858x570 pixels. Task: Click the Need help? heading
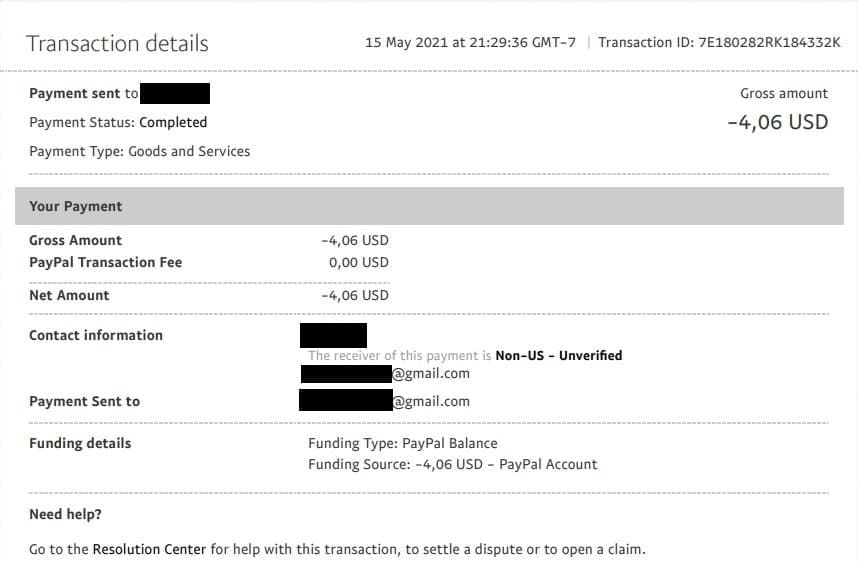pyautogui.click(x=65, y=514)
